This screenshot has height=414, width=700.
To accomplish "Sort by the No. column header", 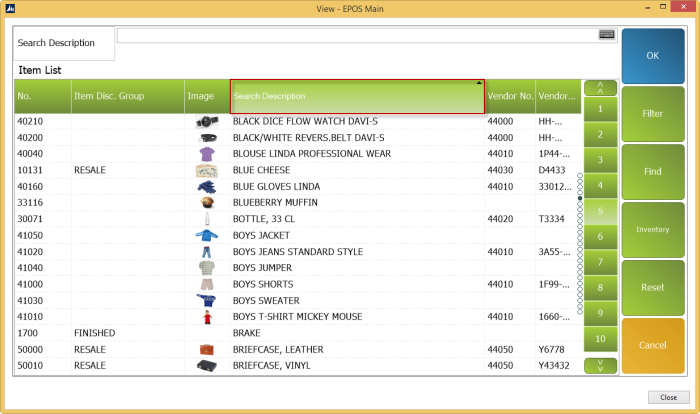I will click(42, 97).
